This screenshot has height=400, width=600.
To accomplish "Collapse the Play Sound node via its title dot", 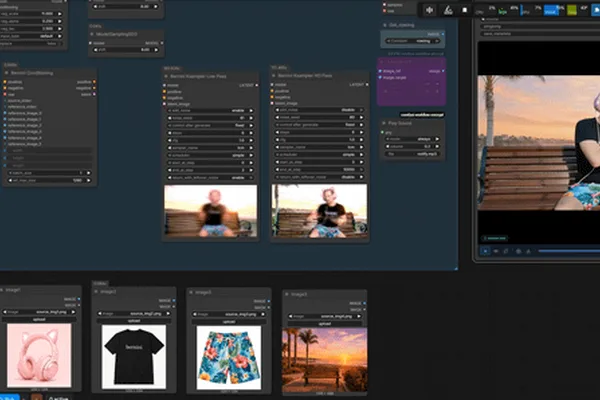I will (384, 123).
